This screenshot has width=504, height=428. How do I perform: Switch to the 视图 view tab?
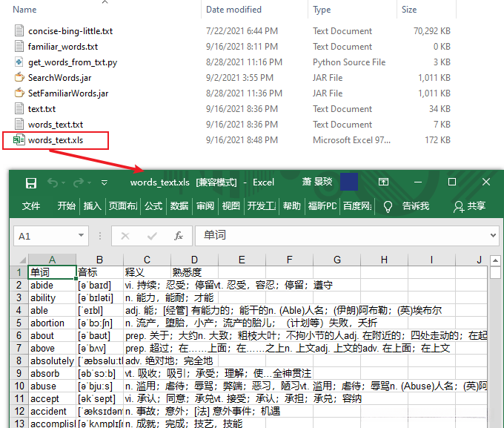coord(231,206)
